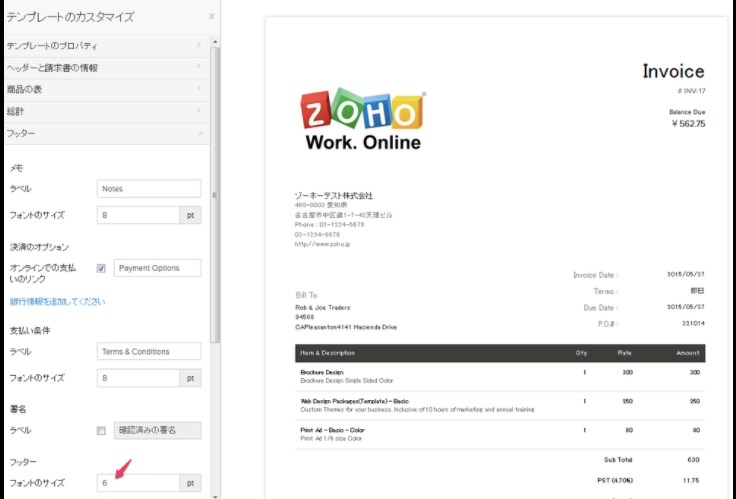The image size is (736, 499).
Task: Click the Payment Options text field
Action: tap(157, 268)
